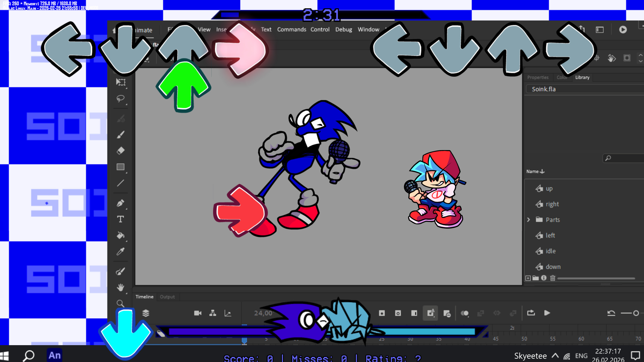Toggle the timeline camera layer
The image size is (644, 362).
click(198, 313)
